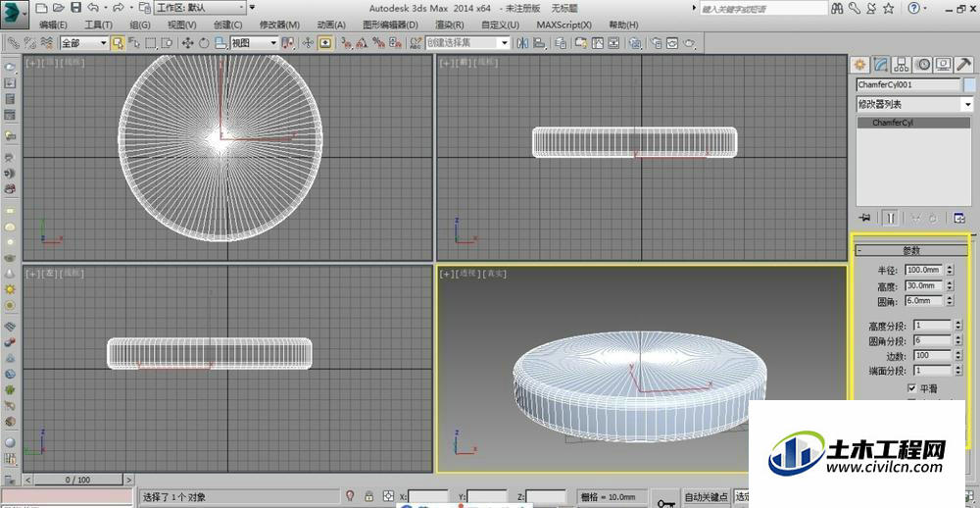Choose the Rectangular Selection Region tool
This screenshot has height=508, width=980.
[150, 43]
